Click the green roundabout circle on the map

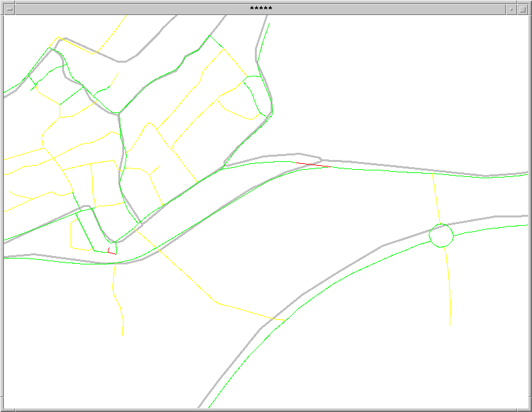tap(441, 235)
